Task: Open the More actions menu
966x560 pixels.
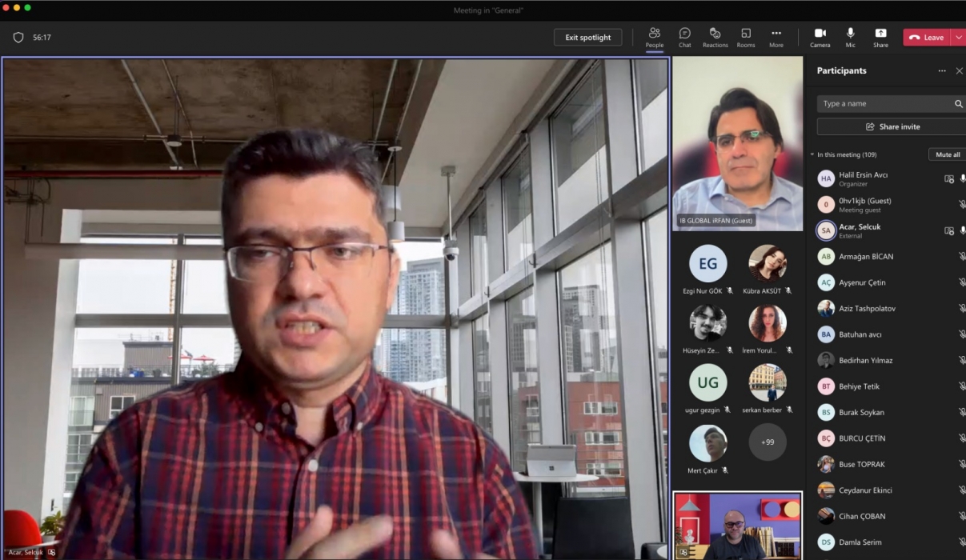Action: (x=776, y=37)
